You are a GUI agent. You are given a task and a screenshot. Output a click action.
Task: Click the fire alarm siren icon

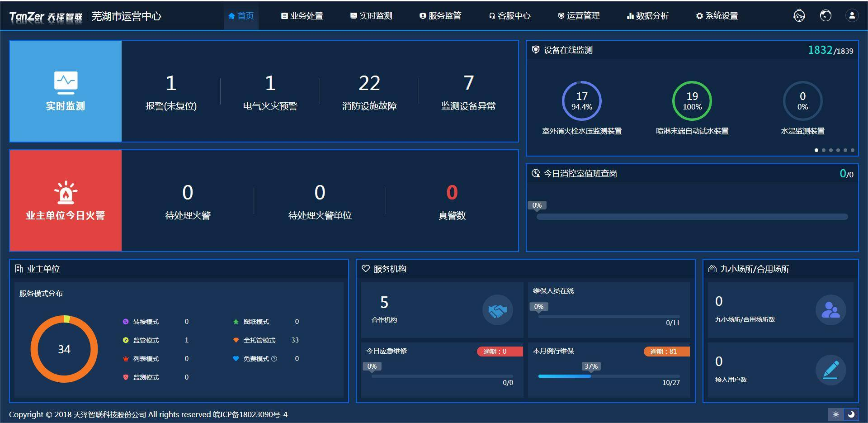coord(66,192)
